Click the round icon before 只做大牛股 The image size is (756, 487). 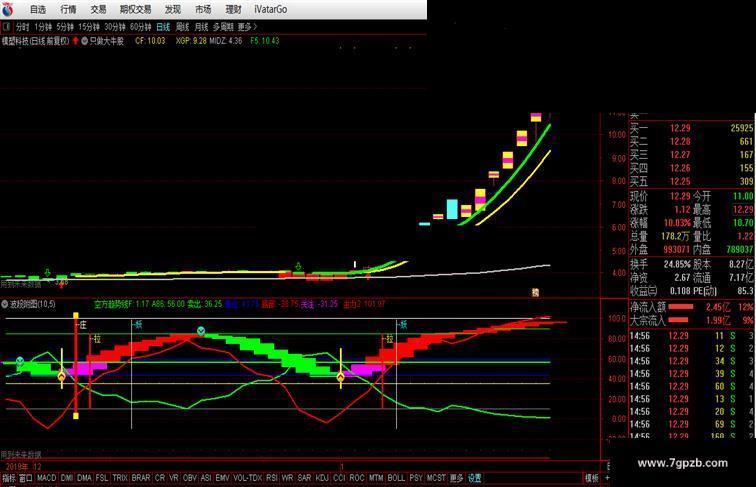coord(84,41)
